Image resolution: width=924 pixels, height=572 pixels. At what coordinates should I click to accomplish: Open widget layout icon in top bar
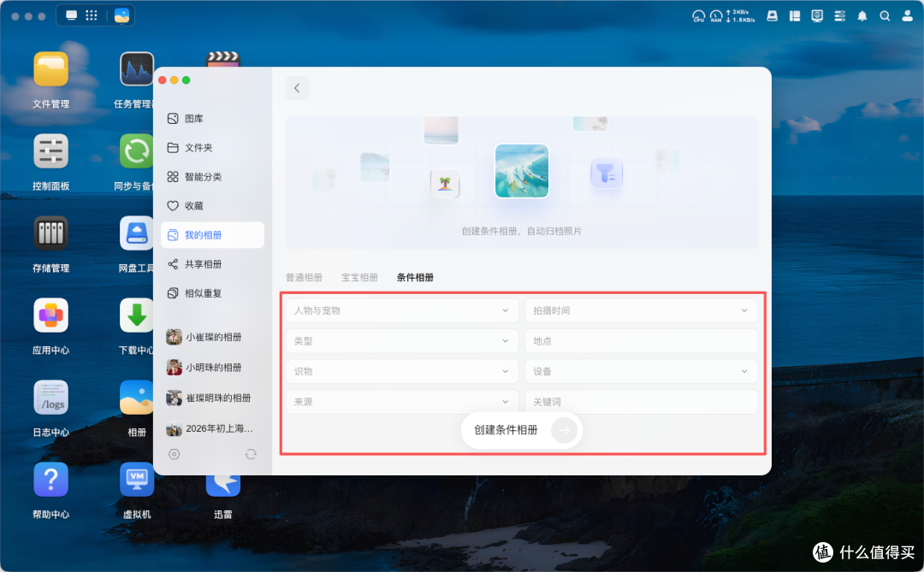[x=795, y=16]
